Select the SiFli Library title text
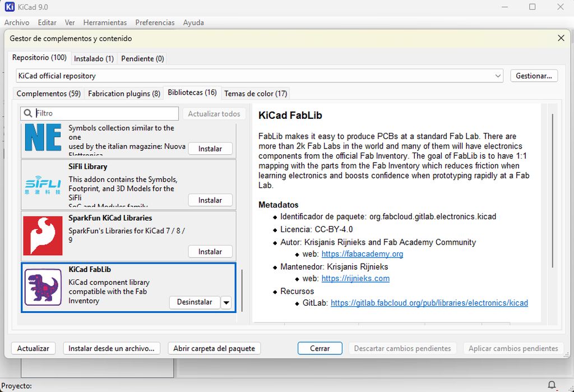Image resolution: width=574 pixels, height=392 pixels. (x=88, y=167)
